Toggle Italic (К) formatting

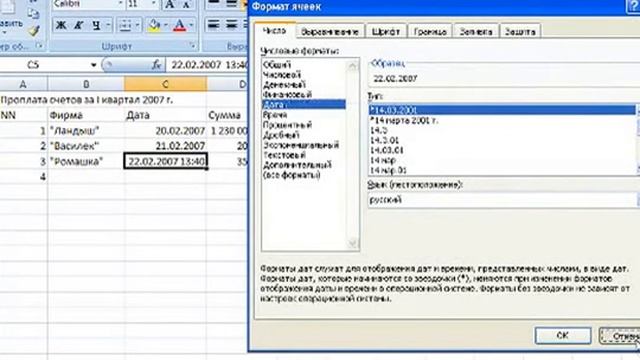click(x=78, y=25)
